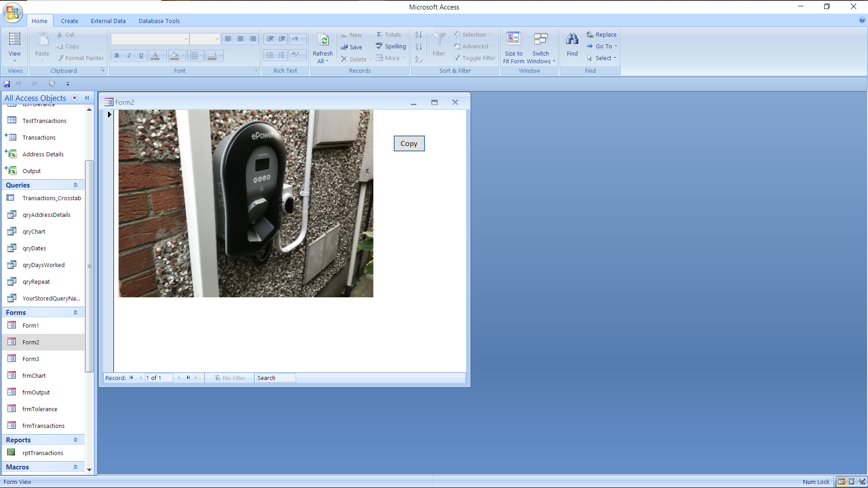Open the View dropdown
Image resolution: width=868 pixels, height=488 pixels.
coord(14,61)
